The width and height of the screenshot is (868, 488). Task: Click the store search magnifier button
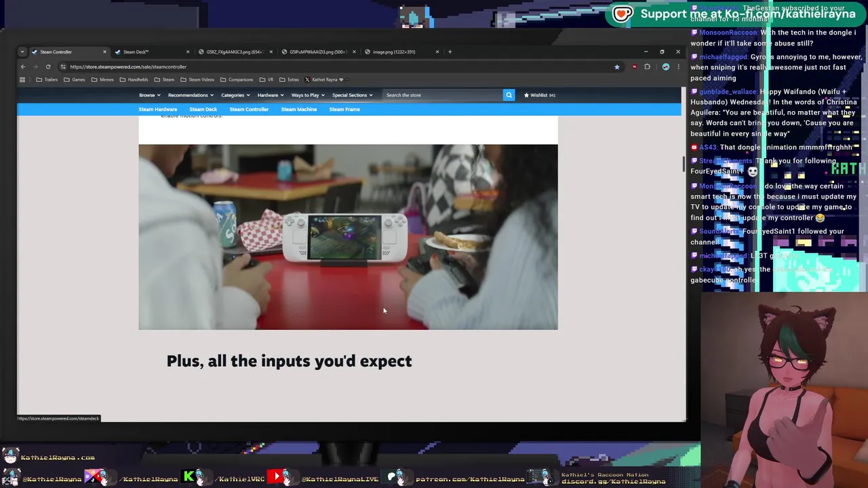click(509, 95)
